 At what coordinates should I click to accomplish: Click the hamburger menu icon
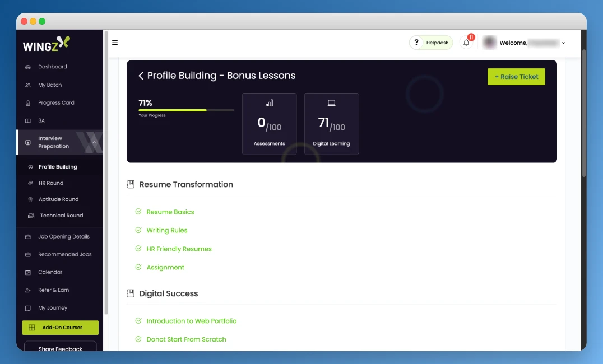pos(115,43)
